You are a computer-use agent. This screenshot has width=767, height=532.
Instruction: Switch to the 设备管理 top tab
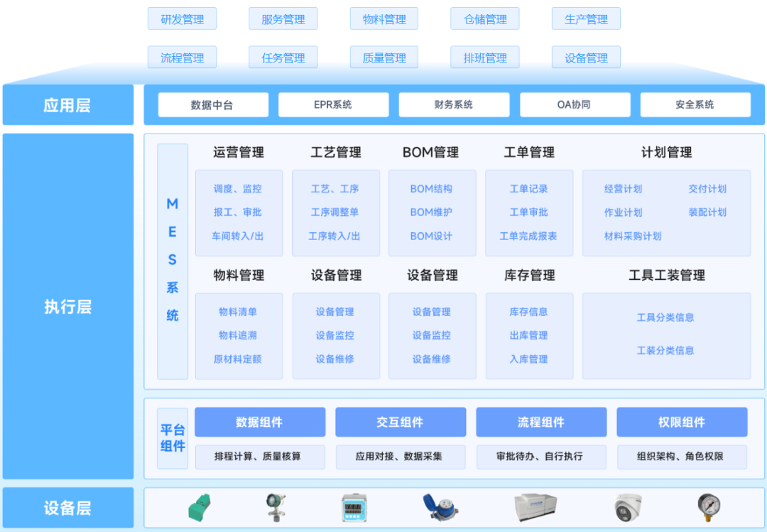click(586, 58)
